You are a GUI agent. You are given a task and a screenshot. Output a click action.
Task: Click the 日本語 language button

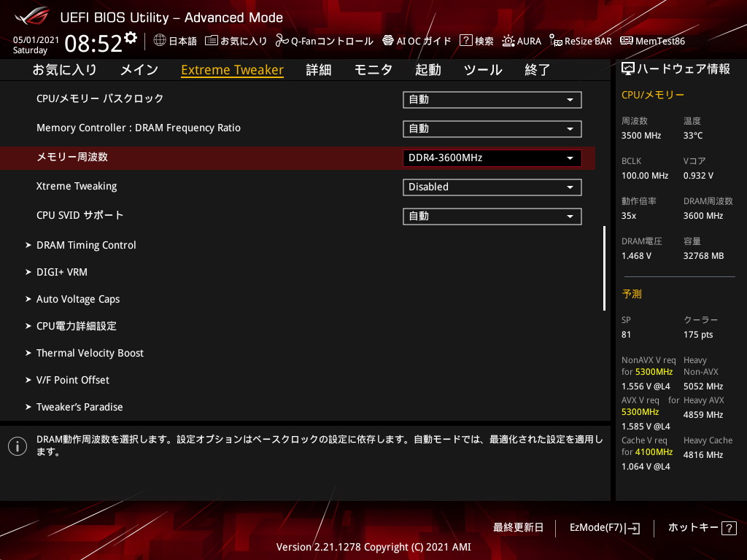[x=183, y=41]
